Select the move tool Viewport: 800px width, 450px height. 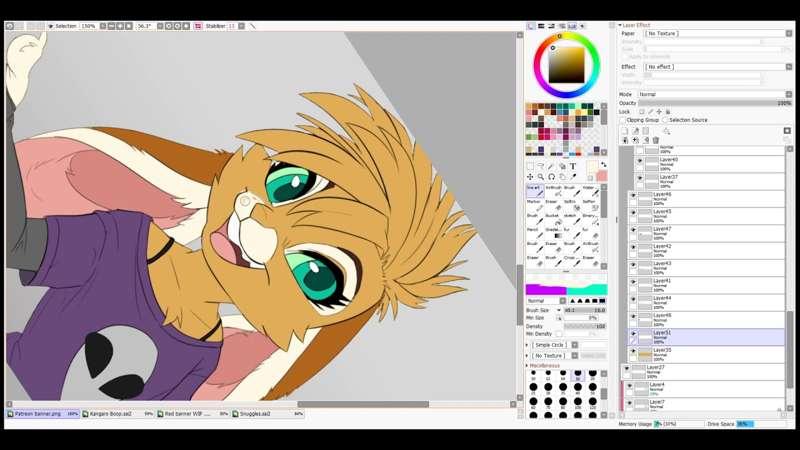530,177
